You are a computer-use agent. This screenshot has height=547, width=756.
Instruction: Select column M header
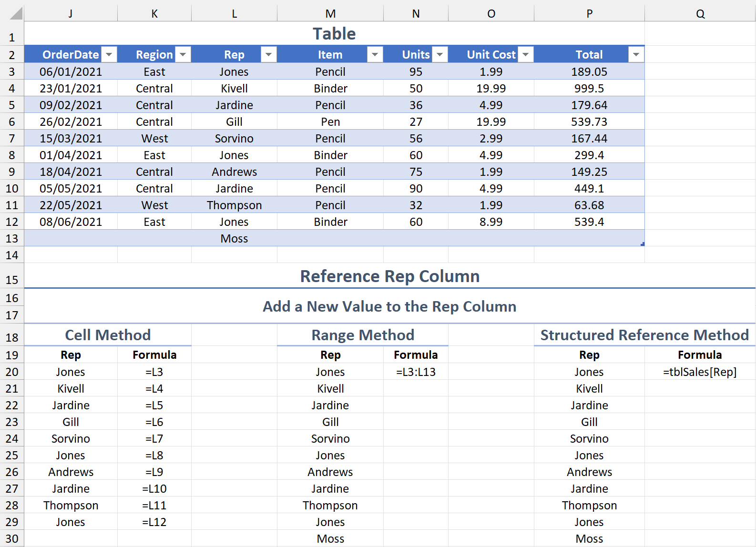click(x=330, y=14)
